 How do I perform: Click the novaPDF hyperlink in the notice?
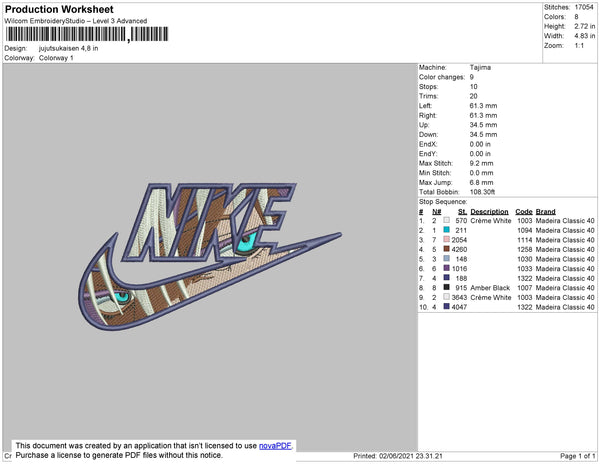275,446
